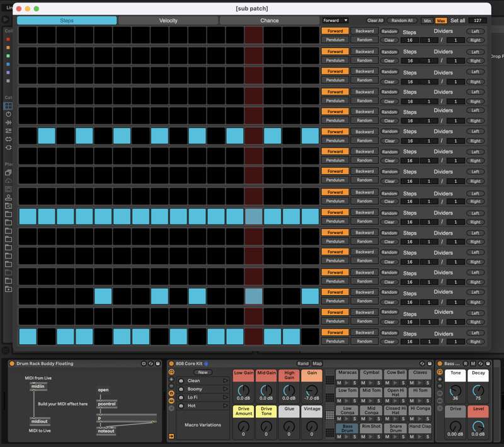Toggle the Drum Rack Buddy Floating device activator
The height and width of the screenshot is (447, 504).
tap(12, 363)
